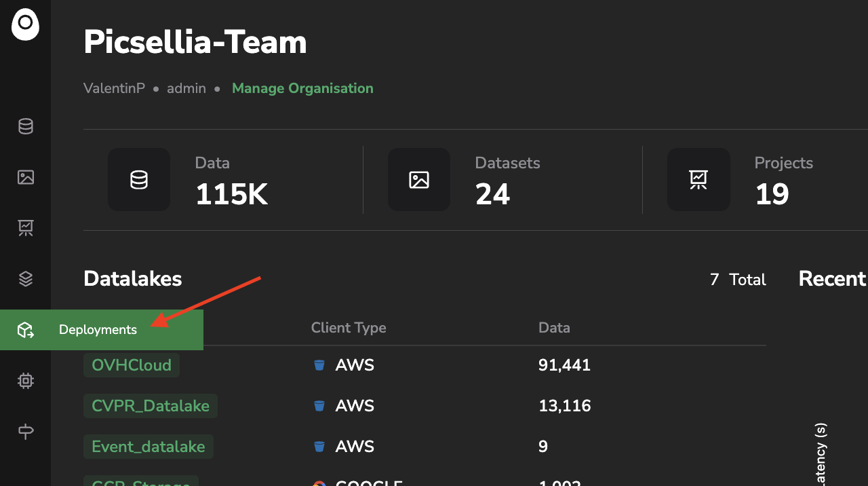Click the Picsellia-Team heading

tap(195, 42)
